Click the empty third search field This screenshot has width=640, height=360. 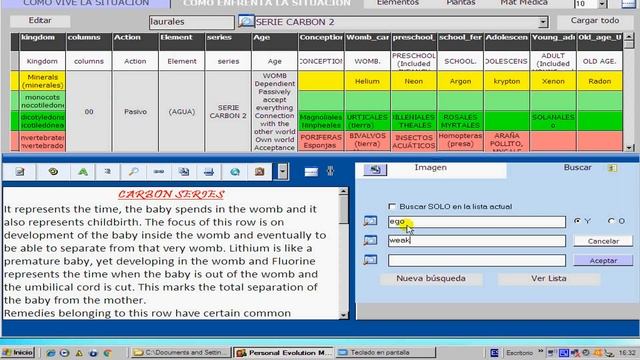tap(477, 260)
